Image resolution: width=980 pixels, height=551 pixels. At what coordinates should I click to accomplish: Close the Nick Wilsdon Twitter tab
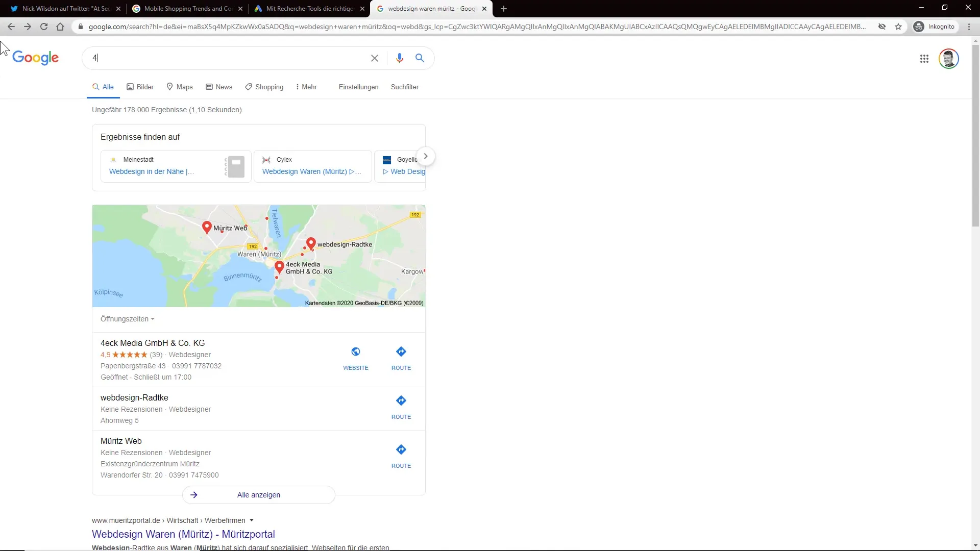point(118,9)
